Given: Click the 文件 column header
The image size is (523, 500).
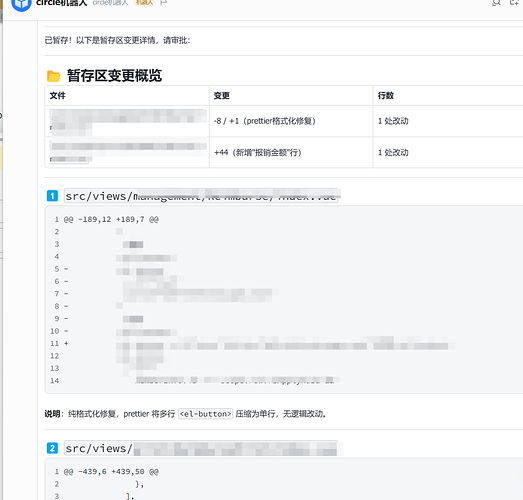Looking at the screenshot, I should (57, 96).
